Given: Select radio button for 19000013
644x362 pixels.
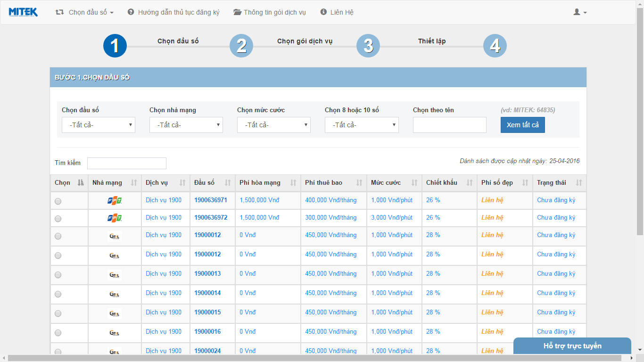Looking at the screenshot, I should tap(58, 275).
